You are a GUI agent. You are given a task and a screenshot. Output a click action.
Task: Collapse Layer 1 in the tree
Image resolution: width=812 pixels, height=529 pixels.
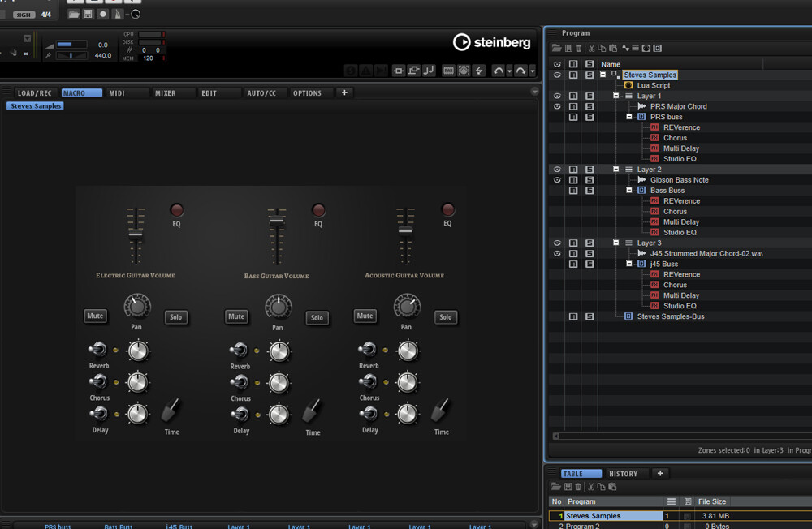(615, 96)
